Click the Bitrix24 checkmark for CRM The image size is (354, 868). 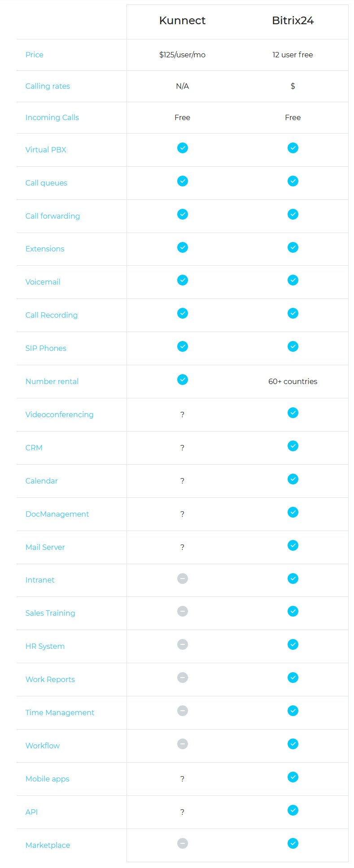click(293, 446)
